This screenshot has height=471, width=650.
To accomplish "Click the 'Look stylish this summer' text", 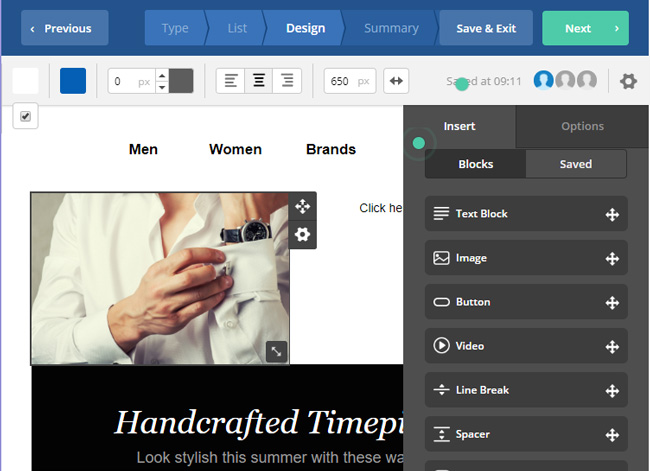I will pos(270,458).
